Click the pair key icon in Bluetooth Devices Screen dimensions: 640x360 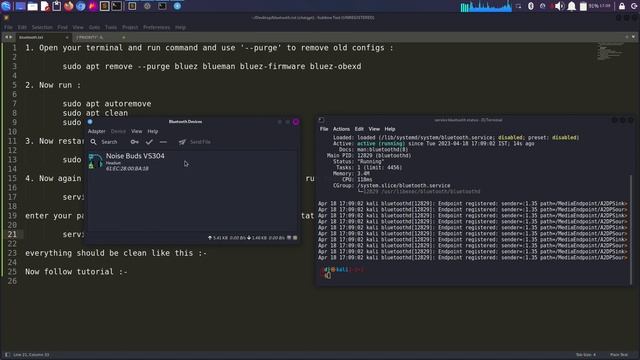134,142
